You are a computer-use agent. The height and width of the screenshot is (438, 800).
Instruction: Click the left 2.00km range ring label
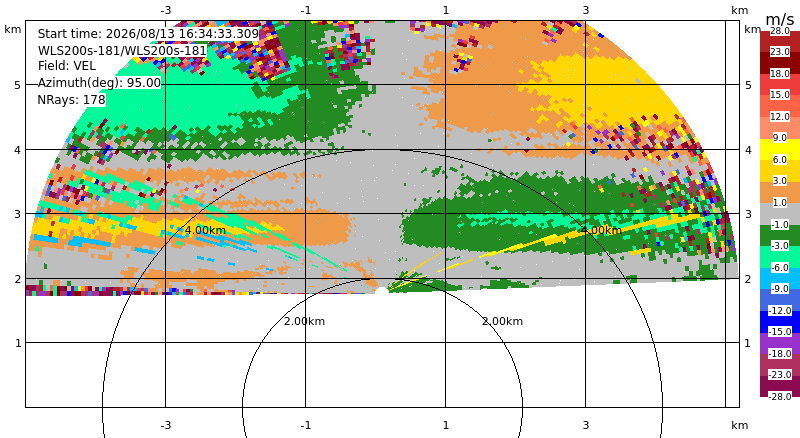click(305, 321)
